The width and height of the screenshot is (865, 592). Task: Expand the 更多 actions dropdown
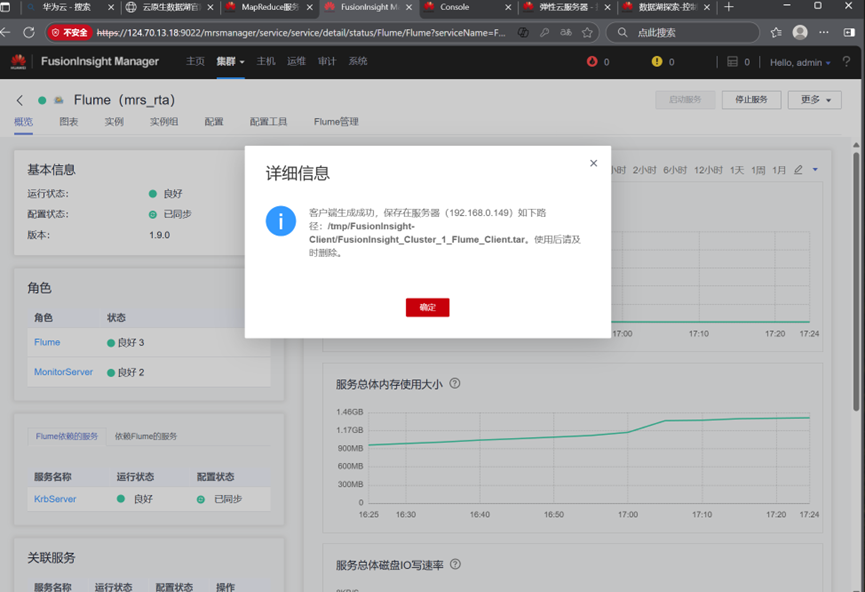(814, 100)
